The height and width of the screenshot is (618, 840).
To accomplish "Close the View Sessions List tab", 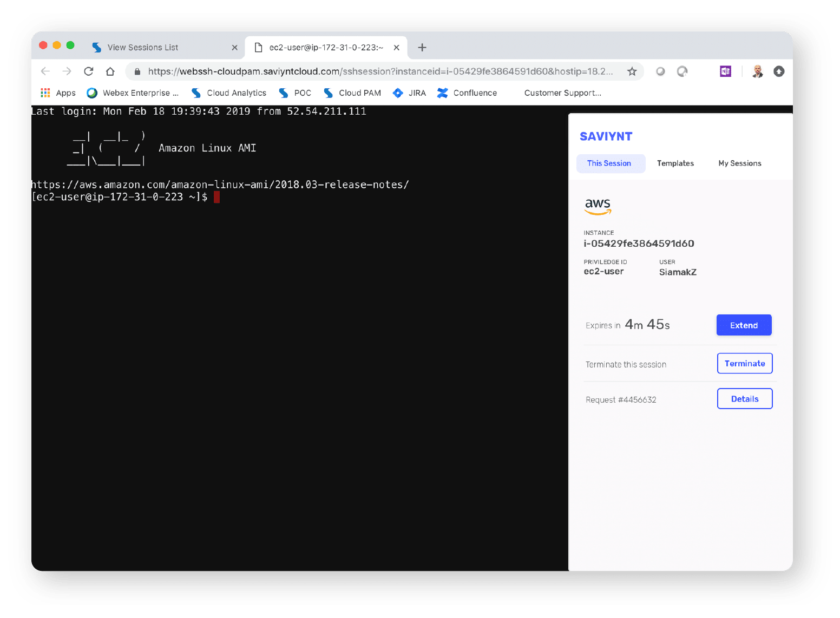I will pos(234,48).
